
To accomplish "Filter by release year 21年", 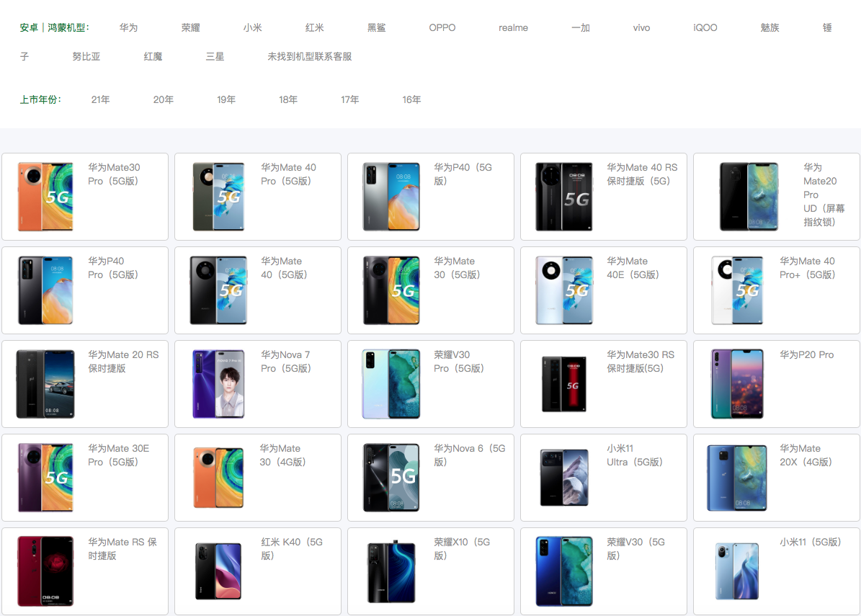I will [100, 99].
